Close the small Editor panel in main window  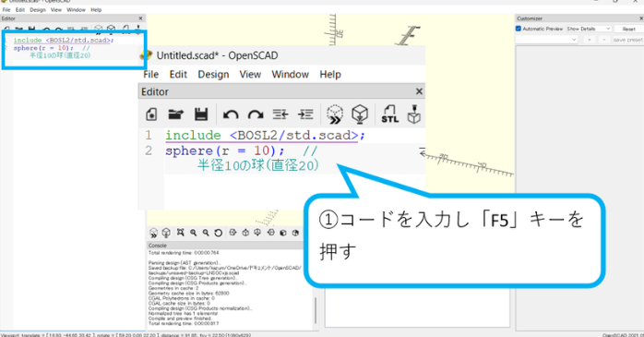[x=141, y=18]
